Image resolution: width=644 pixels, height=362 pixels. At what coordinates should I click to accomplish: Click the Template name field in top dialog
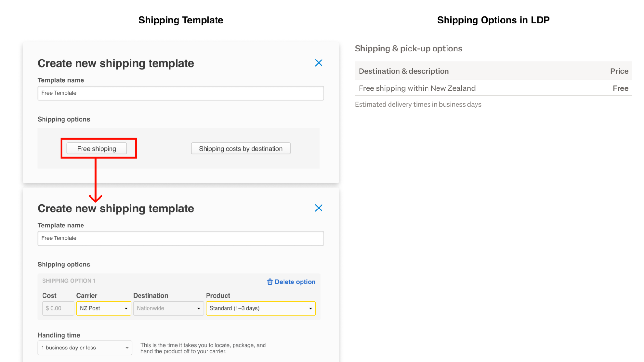tap(180, 93)
